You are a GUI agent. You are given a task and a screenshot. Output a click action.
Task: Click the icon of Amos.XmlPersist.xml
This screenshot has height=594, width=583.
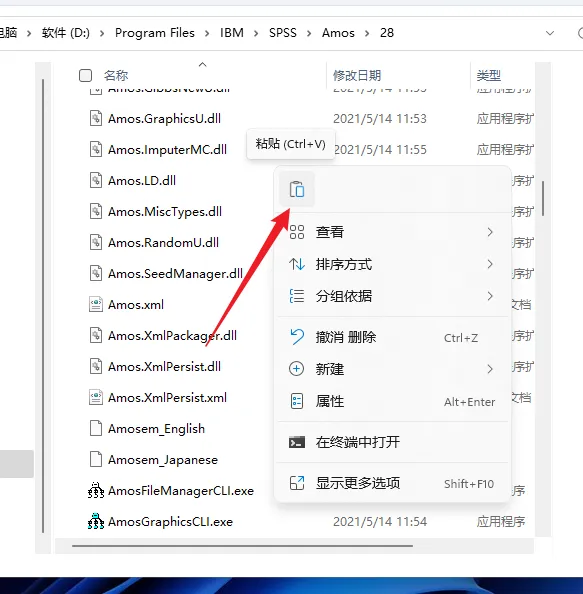(x=96, y=397)
